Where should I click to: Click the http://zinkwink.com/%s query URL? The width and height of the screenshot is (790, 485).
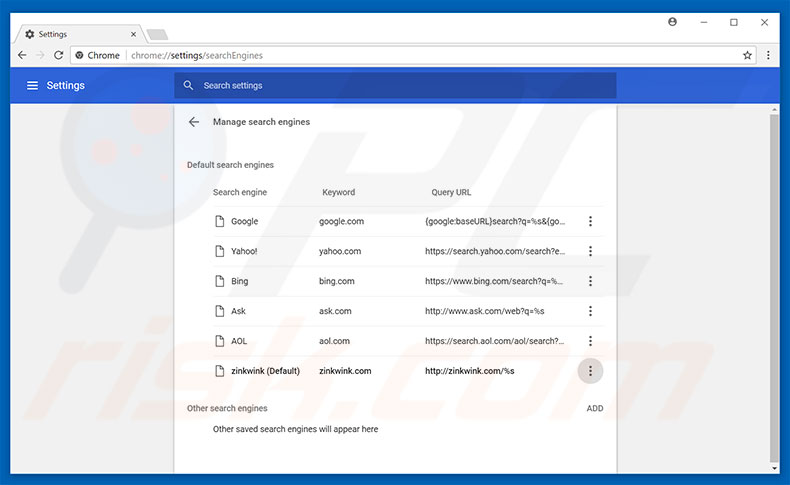470,371
